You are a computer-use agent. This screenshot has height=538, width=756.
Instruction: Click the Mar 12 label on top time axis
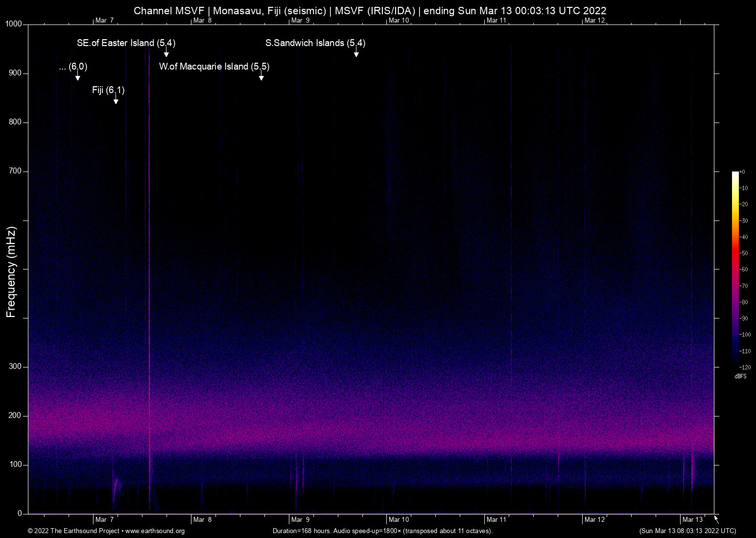594,20
